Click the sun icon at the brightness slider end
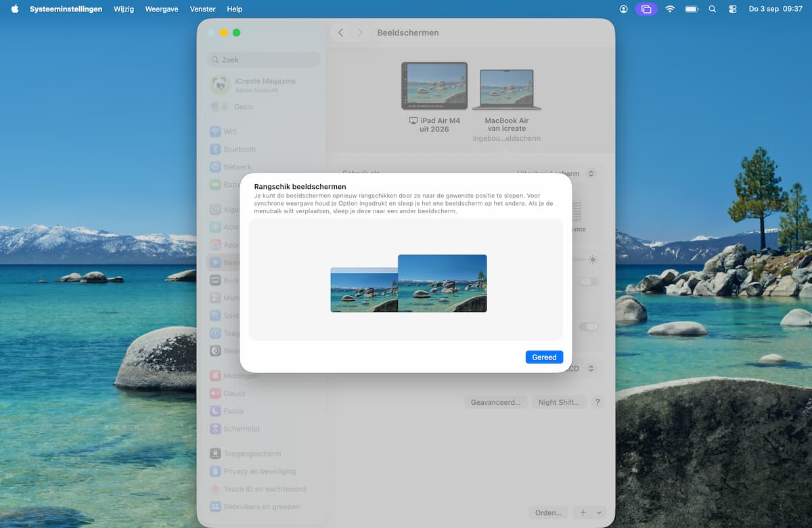This screenshot has height=528, width=812. (593, 259)
